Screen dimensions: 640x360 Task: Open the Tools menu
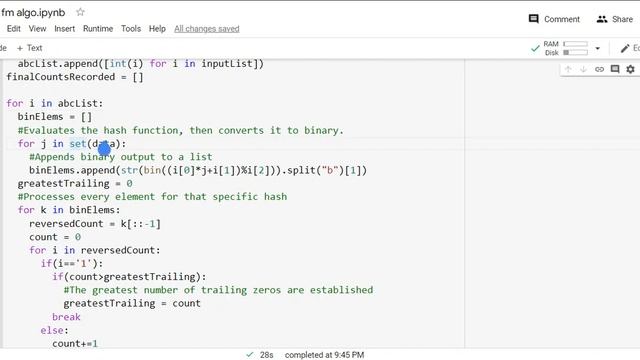tap(131, 29)
